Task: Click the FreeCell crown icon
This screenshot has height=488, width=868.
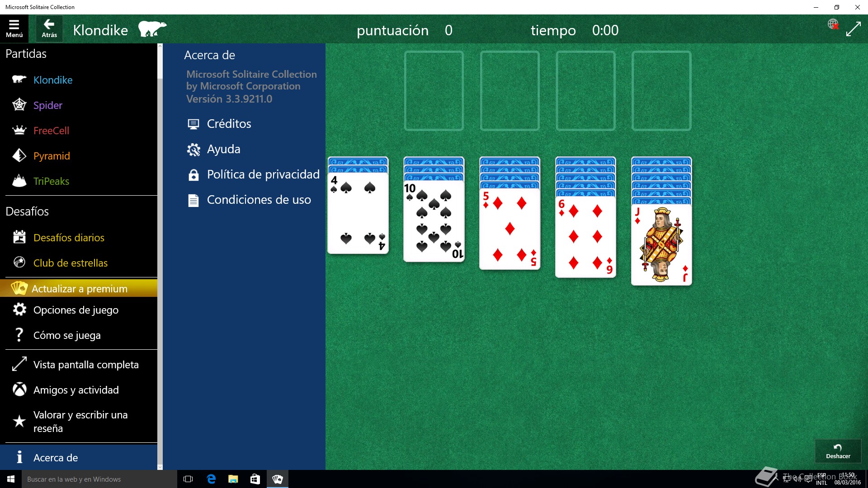Action: 19,130
